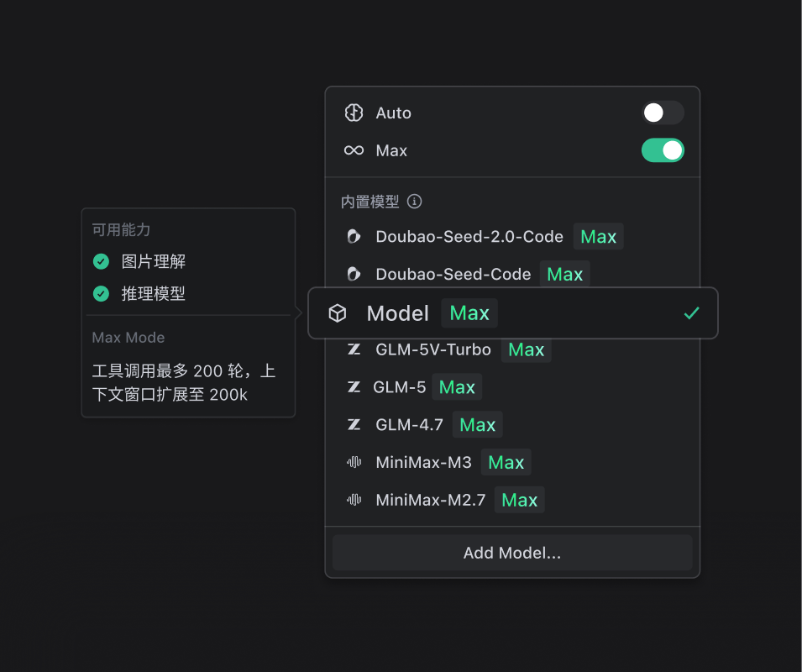Click the Max infinity icon
802x672 pixels.
[354, 150]
